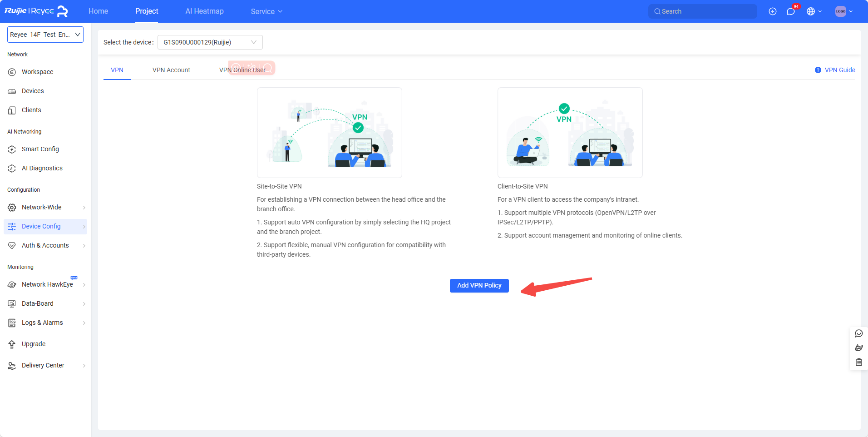Open the account avatar dropdown arrow
Viewport: 868px width, 437px height.
(x=851, y=11)
